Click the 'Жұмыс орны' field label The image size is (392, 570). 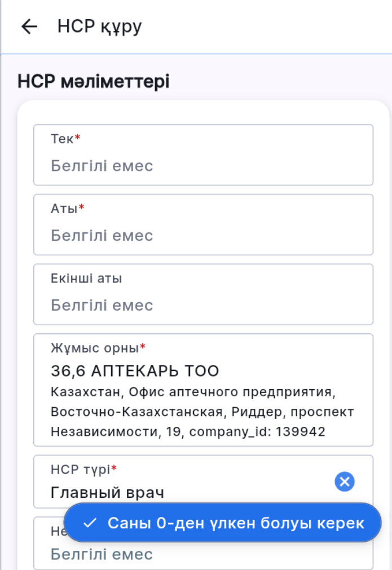click(x=95, y=347)
